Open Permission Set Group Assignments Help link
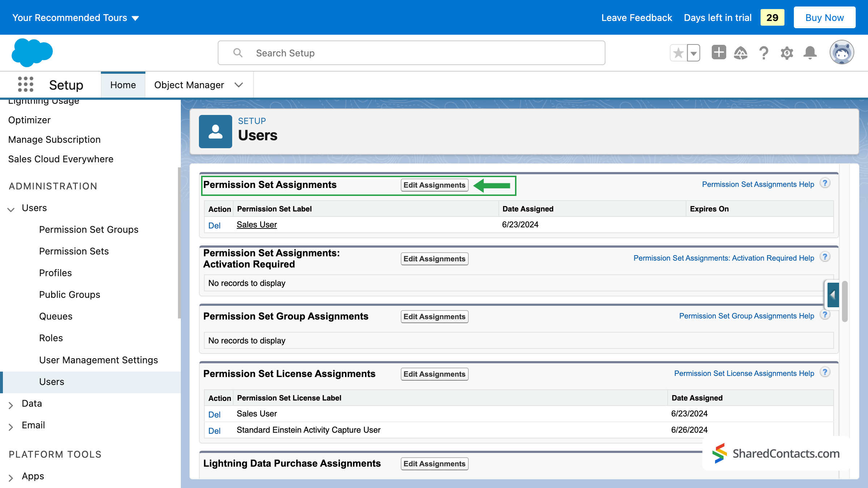 pyautogui.click(x=746, y=316)
